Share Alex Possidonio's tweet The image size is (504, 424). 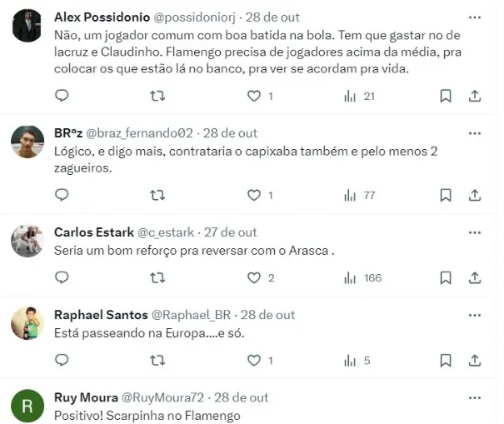click(475, 96)
